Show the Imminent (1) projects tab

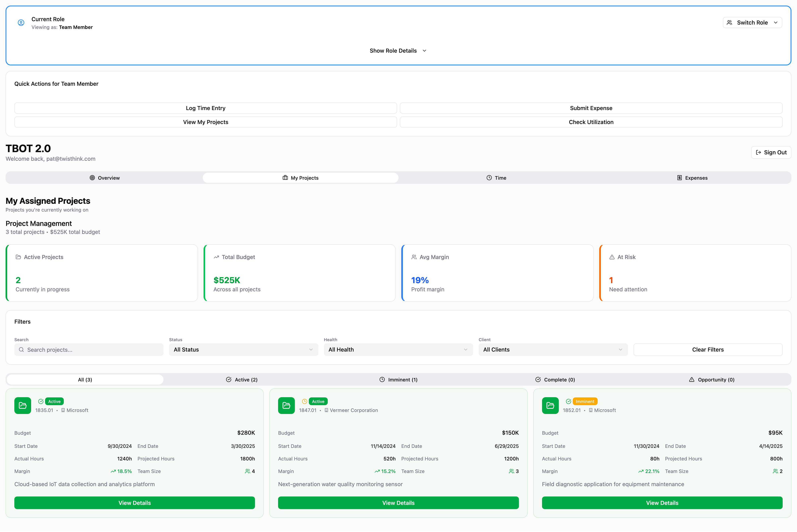[x=398, y=380]
